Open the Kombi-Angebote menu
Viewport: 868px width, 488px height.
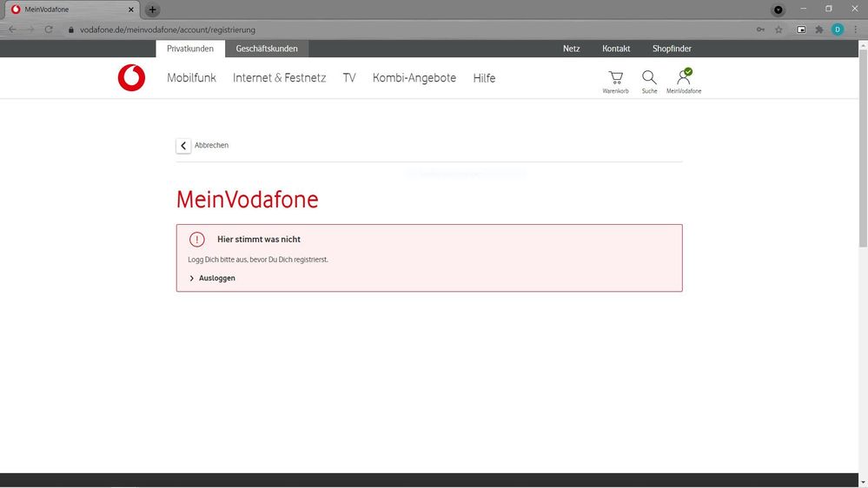pos(414,78)
